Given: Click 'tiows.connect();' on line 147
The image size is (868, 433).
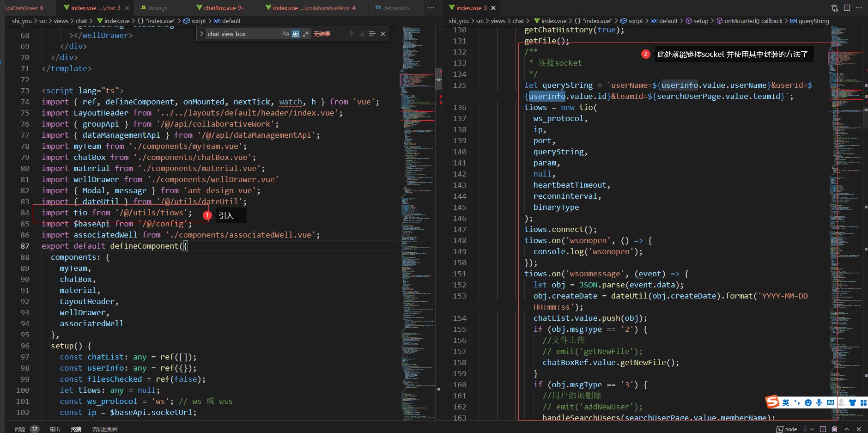Looking at the screenshot, I should point(560,229).
